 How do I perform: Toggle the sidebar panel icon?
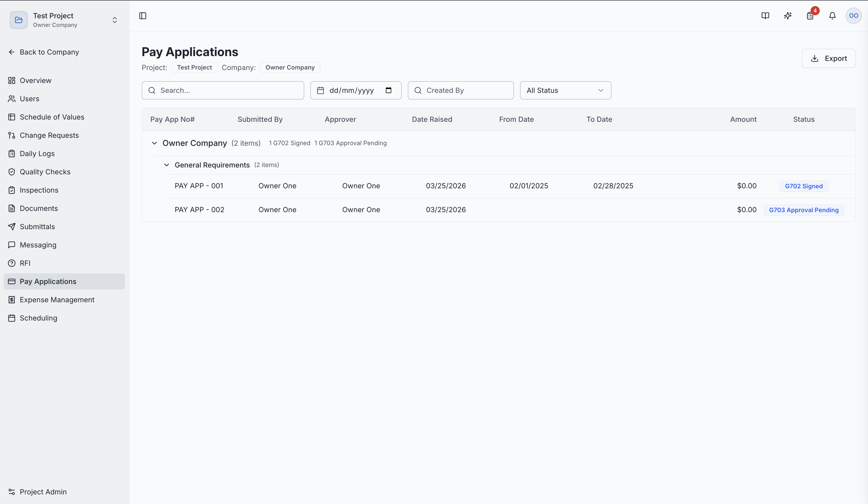(143, 15)
